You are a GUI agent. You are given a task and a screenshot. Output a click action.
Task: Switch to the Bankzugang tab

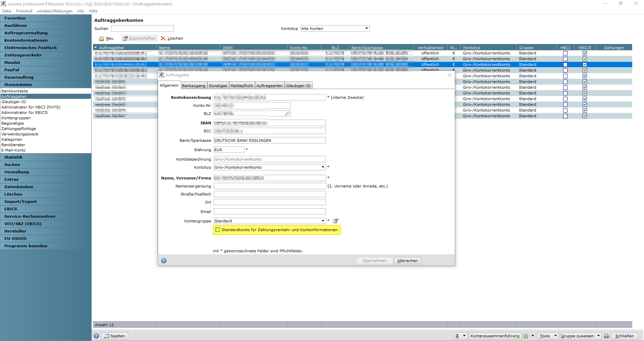tap(194, 86)
